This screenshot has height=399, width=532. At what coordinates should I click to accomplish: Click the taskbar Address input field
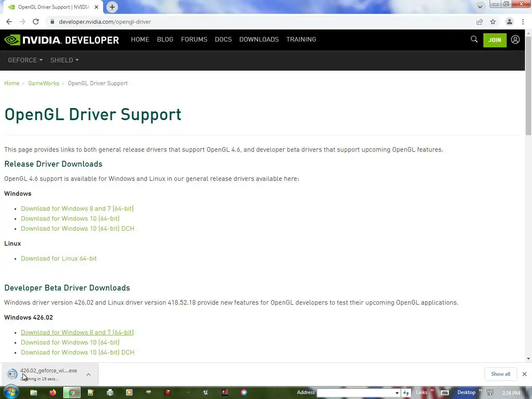[356, 393]
